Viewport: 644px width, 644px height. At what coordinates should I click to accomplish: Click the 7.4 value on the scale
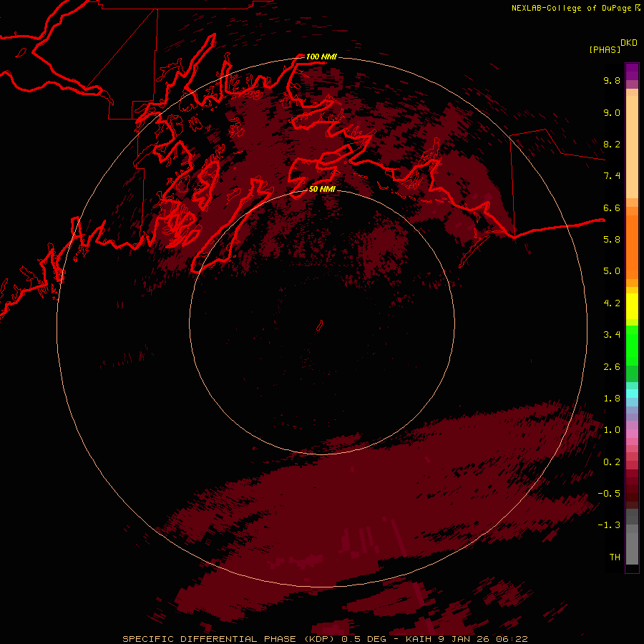coord(612,176)
